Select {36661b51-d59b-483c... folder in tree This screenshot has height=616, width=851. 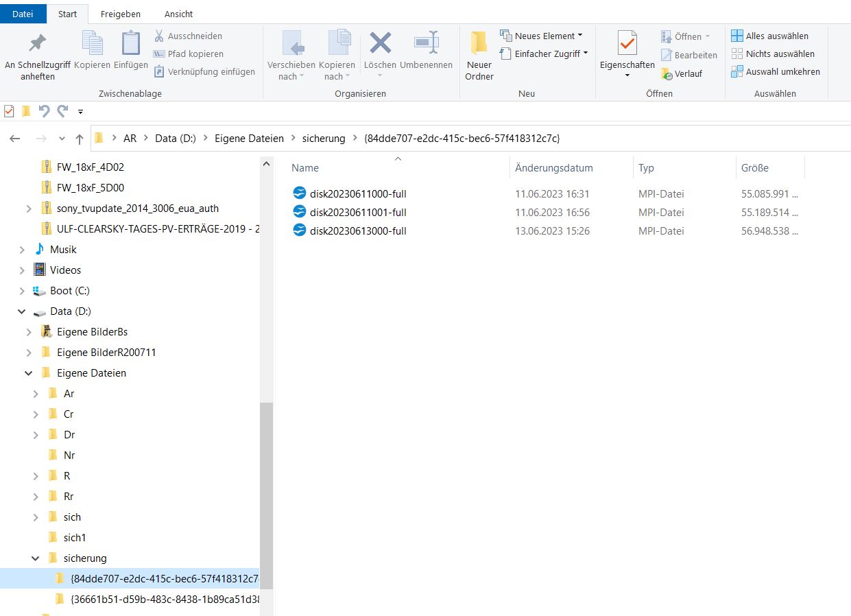click(x=165, y=600)
